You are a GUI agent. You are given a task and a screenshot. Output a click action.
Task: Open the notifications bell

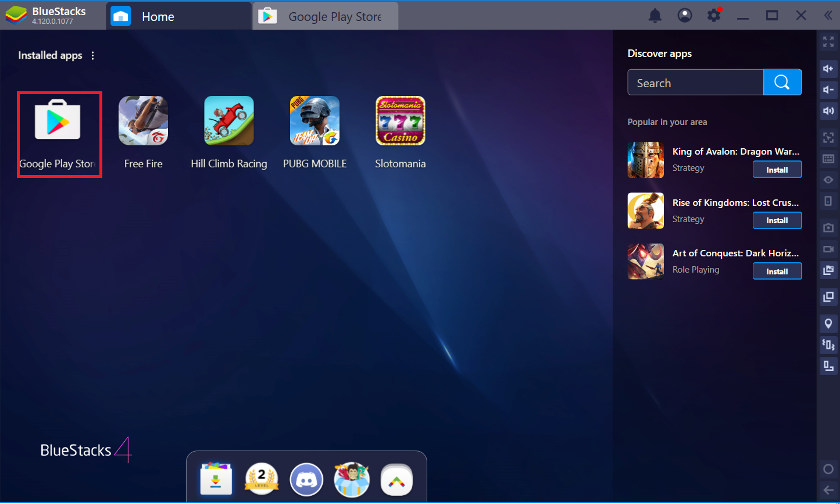(x=655, y=16)
